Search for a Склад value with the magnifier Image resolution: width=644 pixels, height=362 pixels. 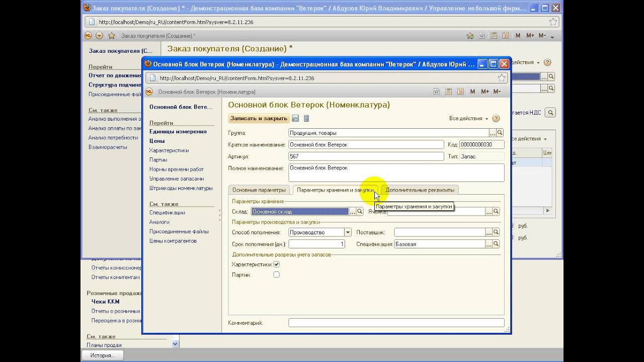point(360,212)
